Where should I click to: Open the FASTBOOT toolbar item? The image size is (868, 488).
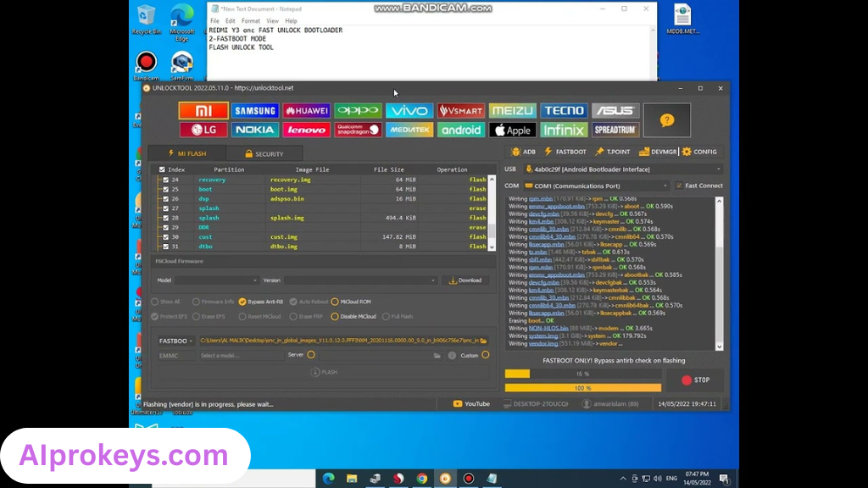coord(565,152)
